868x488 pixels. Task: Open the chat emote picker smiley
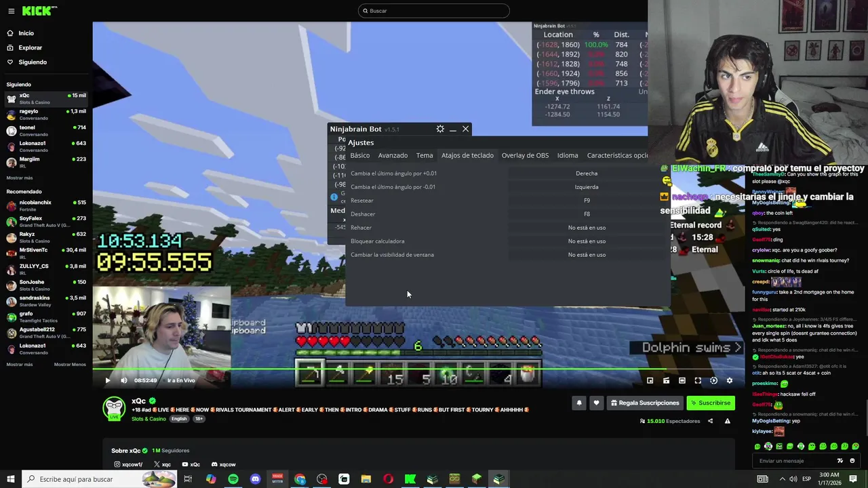(x=852, y=461)
